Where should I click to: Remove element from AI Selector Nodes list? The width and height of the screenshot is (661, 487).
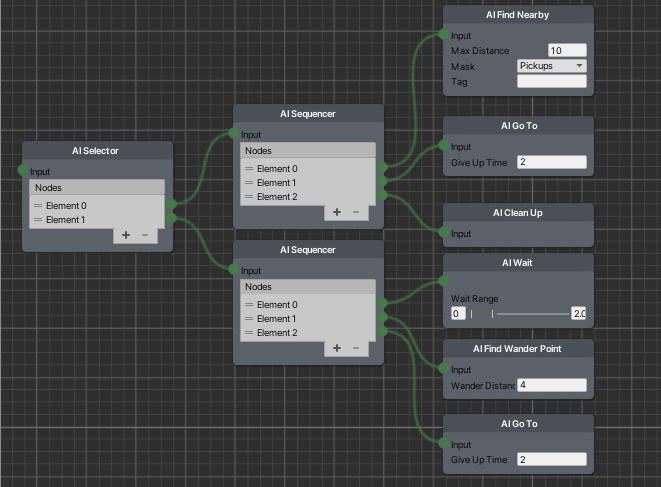click(x=145, y=235)
